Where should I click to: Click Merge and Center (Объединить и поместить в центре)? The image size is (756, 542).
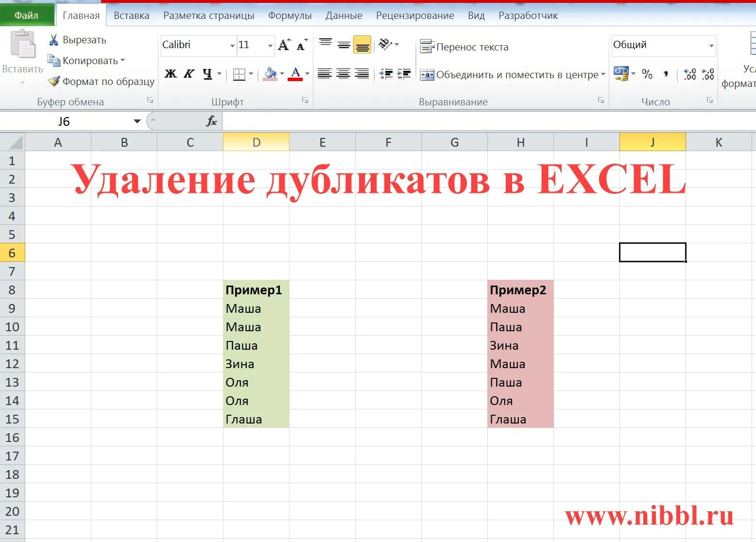[x=509, y=75]
